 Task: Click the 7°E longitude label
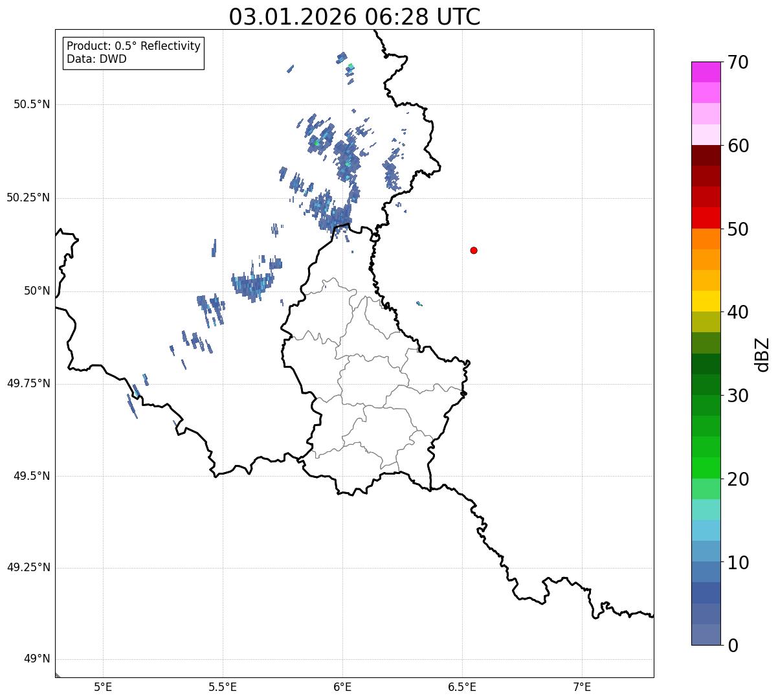[x=582, y=687]
